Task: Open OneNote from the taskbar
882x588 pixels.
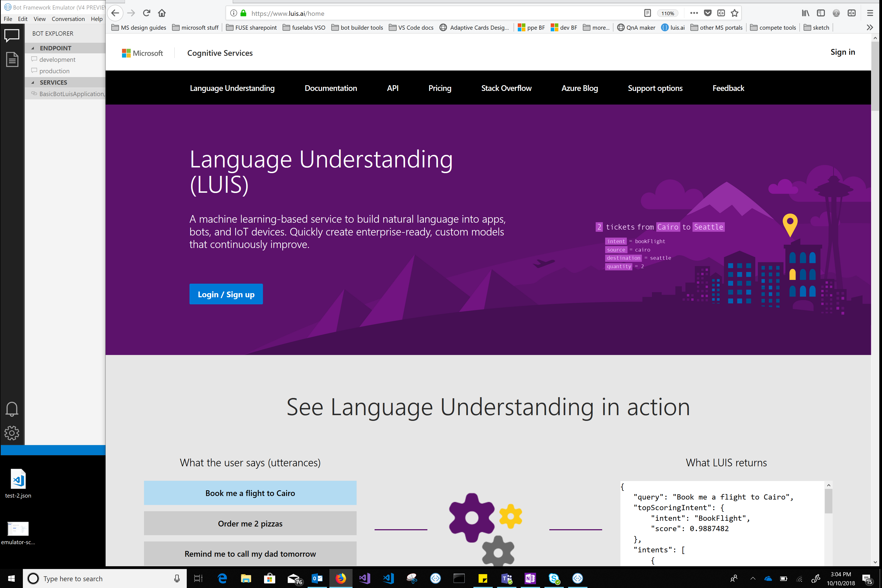Action: (x=530, y=578)
